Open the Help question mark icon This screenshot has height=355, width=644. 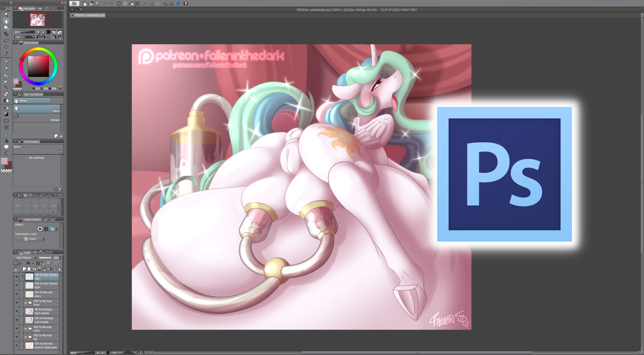point(186,4)
